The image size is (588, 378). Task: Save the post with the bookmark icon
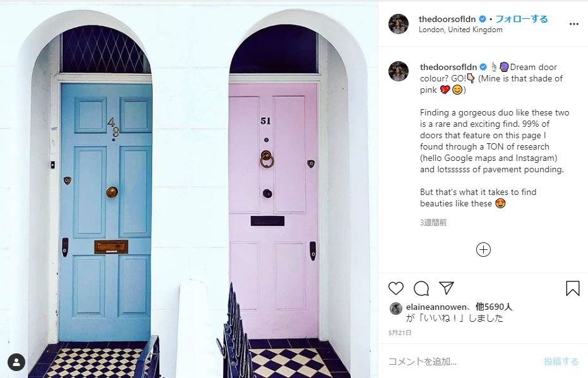coord(573,288)
